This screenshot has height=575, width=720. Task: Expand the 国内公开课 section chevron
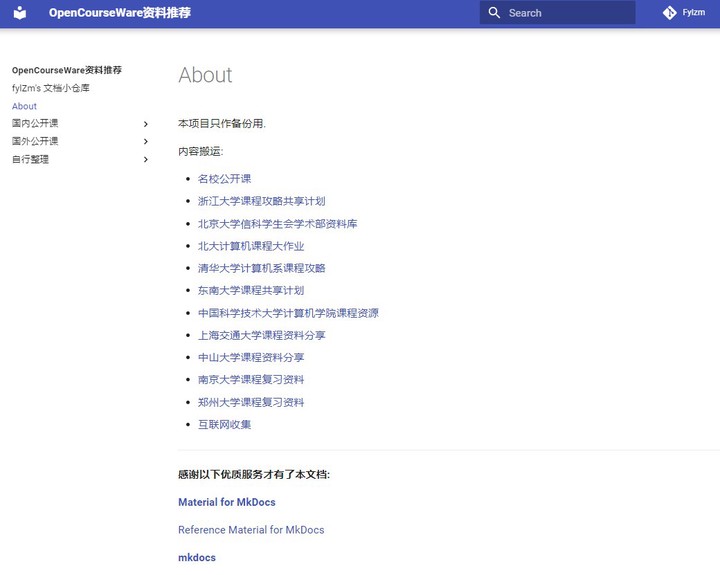click(x=146, y=124)
